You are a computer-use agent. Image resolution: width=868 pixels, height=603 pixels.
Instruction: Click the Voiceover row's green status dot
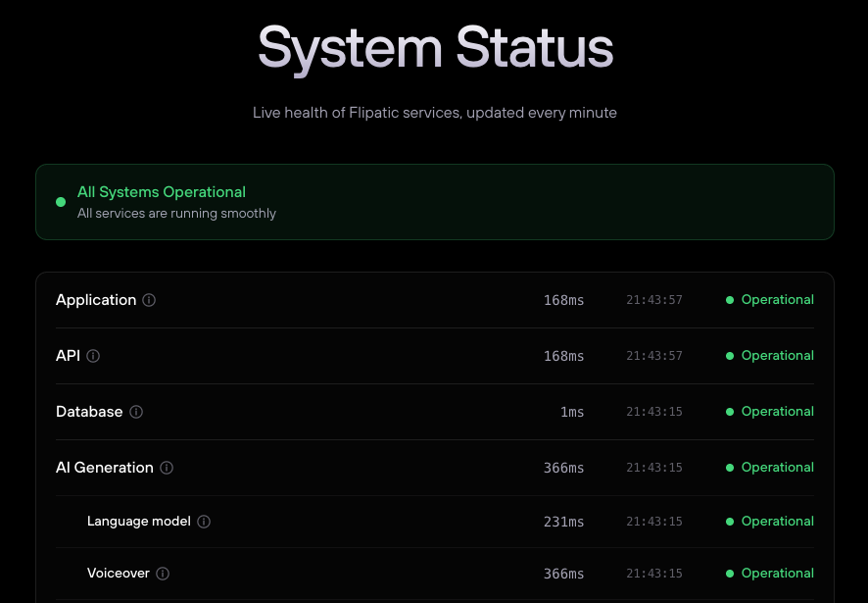tap(730, 574)
